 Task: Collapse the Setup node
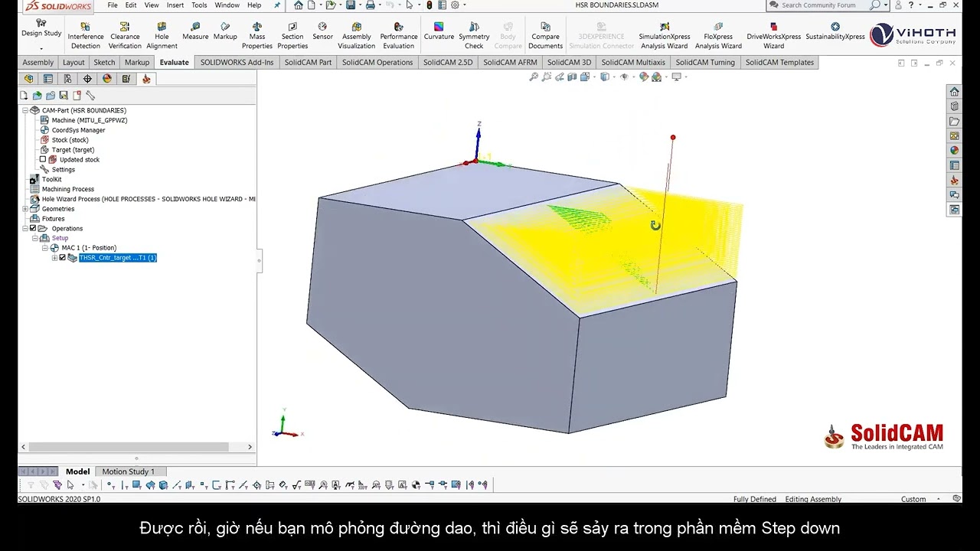point(35,238)
